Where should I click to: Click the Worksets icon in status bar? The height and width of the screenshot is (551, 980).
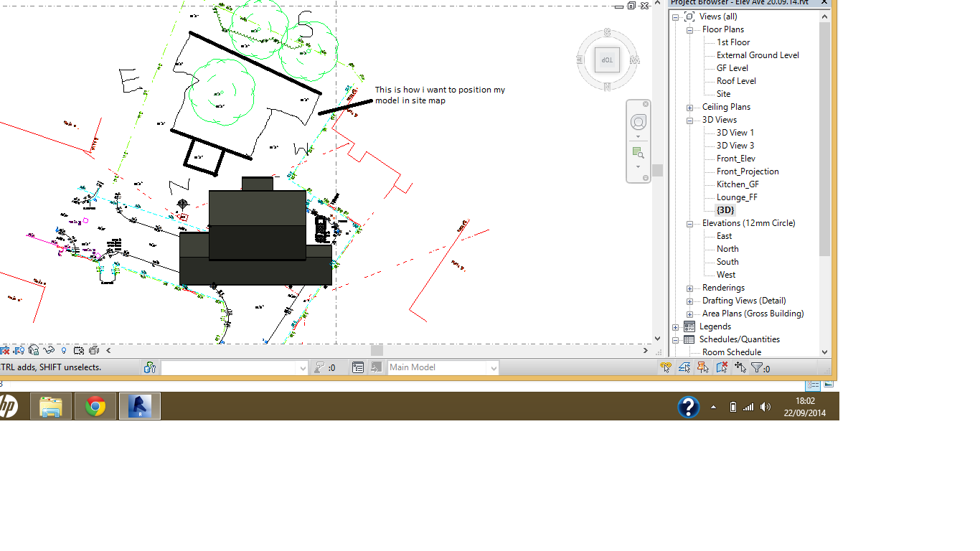[150, 367]
